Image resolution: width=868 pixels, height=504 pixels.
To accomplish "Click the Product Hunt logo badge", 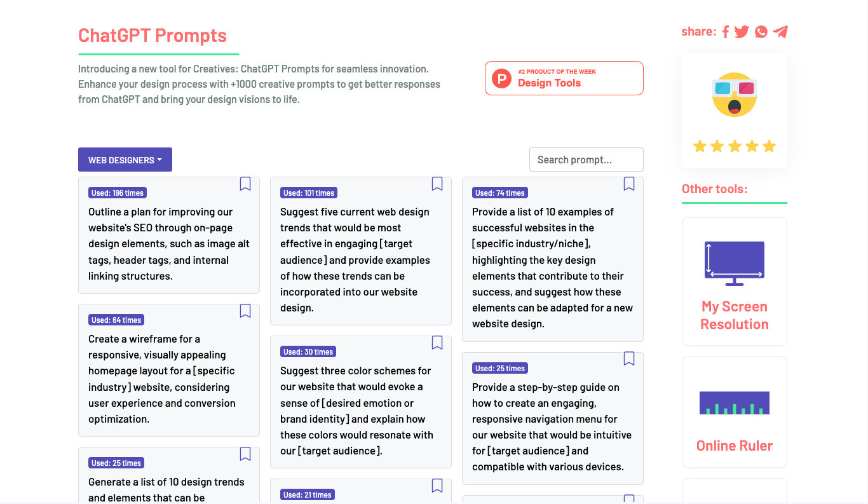I will 501,78.
